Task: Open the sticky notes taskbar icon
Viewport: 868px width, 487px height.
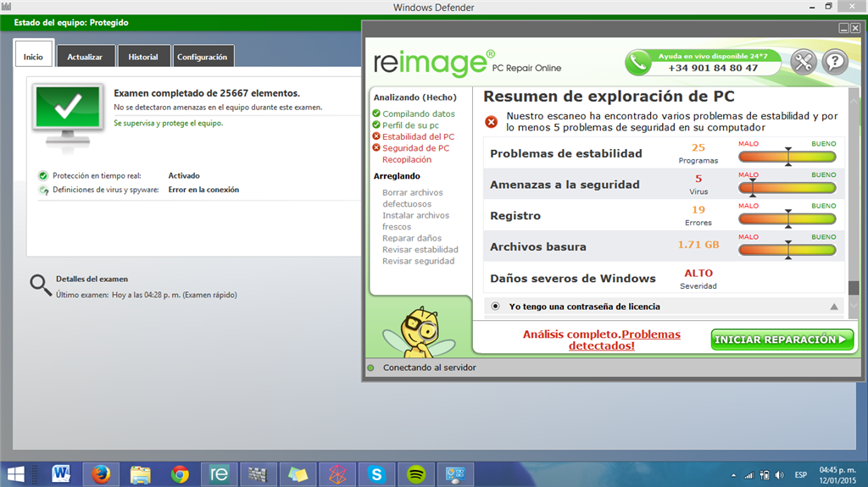Action: 298,474
